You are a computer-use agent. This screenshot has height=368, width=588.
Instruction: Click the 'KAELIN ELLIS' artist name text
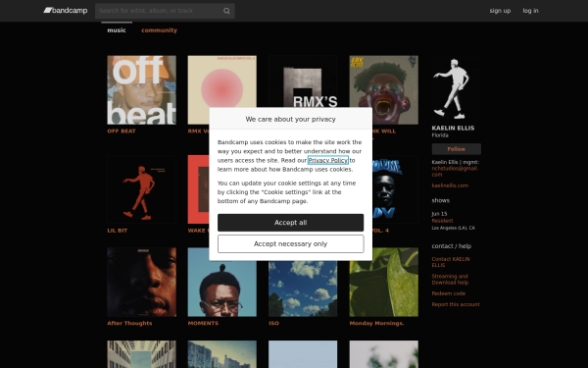[x=453, y=128]
